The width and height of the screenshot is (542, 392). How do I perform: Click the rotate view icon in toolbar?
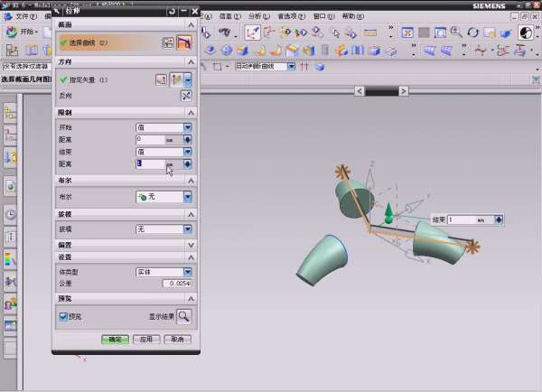click(472, 33)
